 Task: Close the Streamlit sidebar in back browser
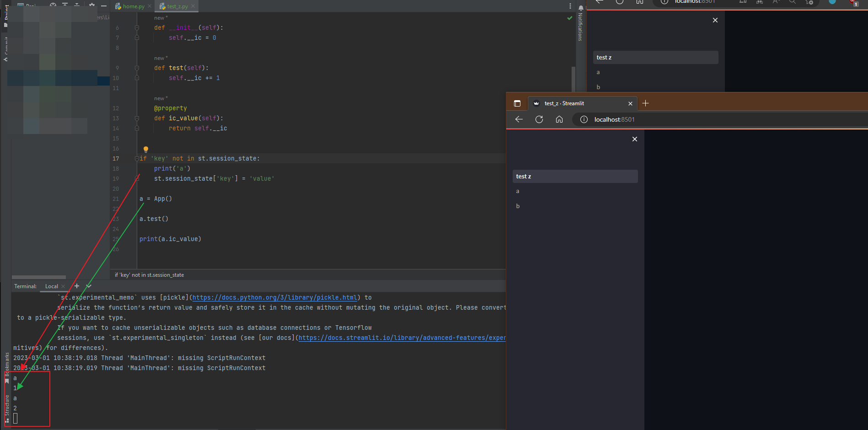pyautogui.click(x=715, y=20)
